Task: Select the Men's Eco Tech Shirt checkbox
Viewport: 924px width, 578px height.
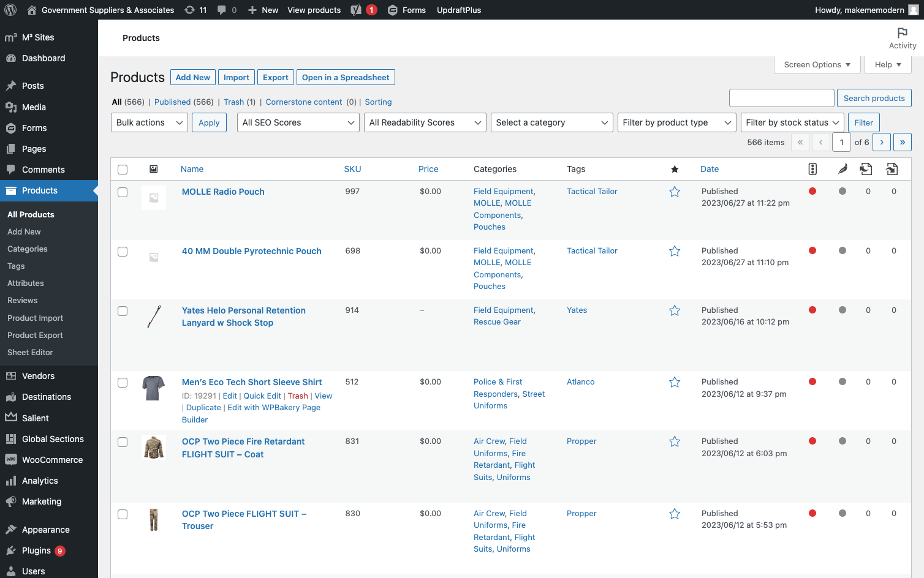Action: [x=123, y=383]
